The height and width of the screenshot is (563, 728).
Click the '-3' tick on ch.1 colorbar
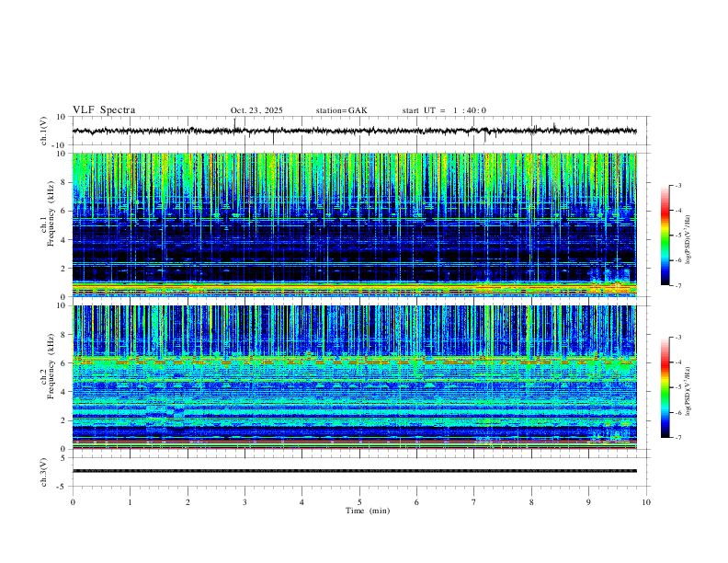click(x=678, y=185)
